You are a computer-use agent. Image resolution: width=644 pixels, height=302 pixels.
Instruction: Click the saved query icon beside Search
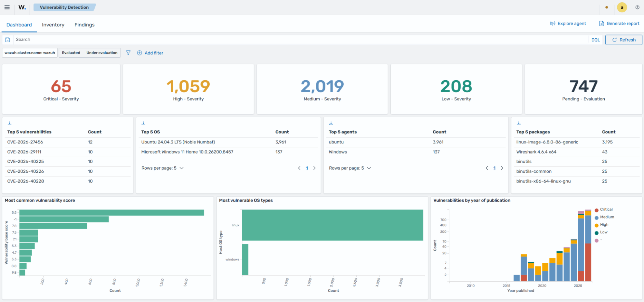(x=7, y=40)
